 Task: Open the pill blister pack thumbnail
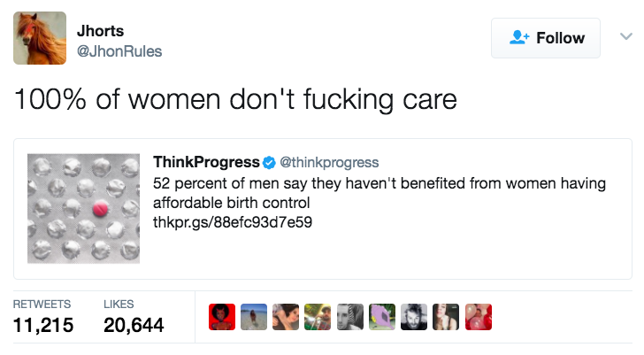[x=84, y=209]
